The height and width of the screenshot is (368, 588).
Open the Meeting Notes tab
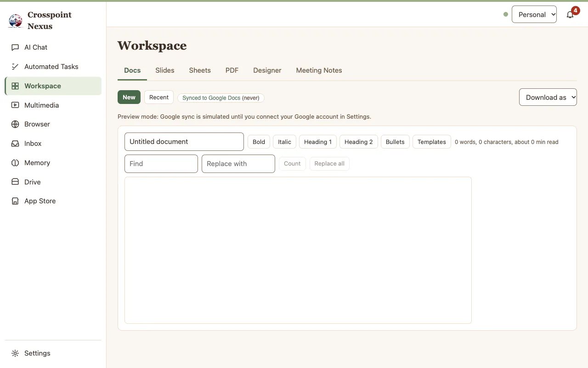319,70
